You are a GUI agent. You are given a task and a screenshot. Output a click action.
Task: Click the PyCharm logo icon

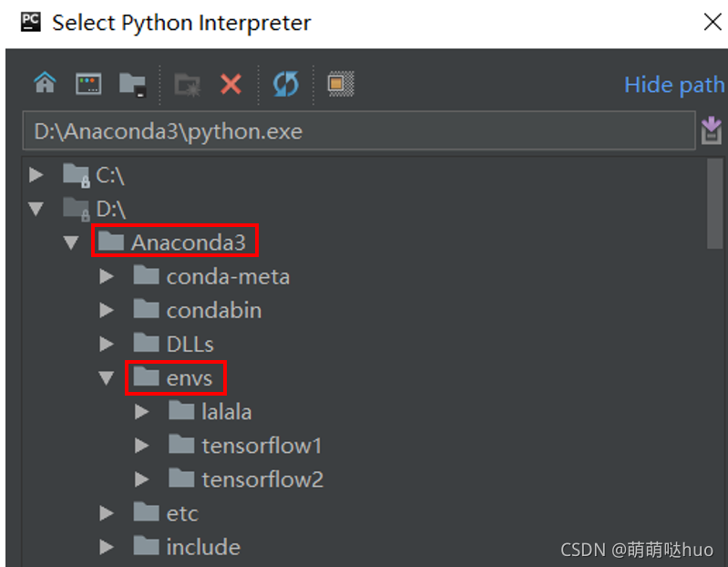click(31, 22)
